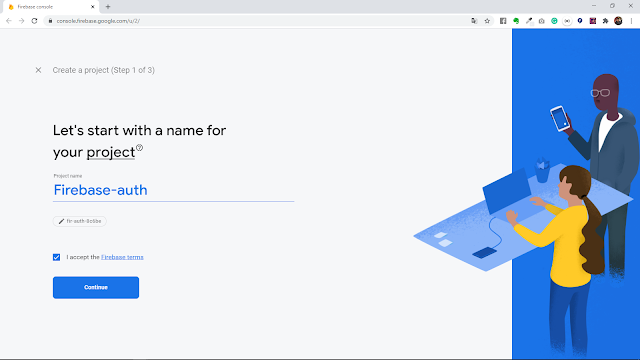
Task: Open the Firebase terms link
Action: tap(122, 257)
